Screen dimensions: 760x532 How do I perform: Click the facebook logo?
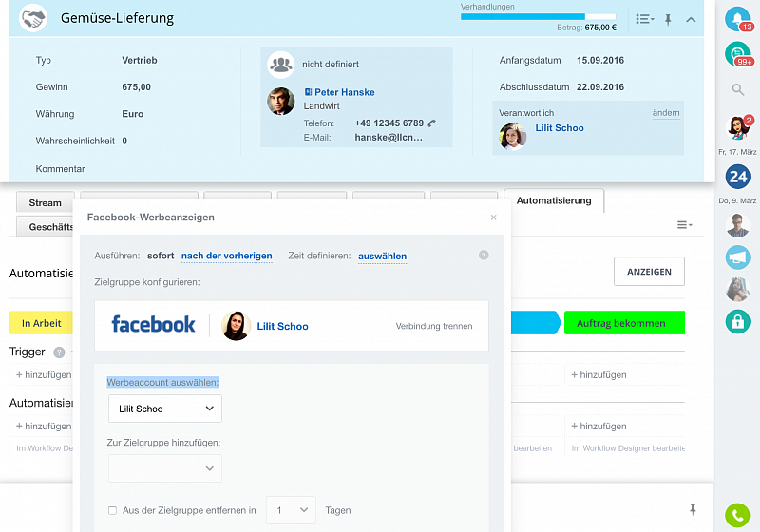(153, 325)
